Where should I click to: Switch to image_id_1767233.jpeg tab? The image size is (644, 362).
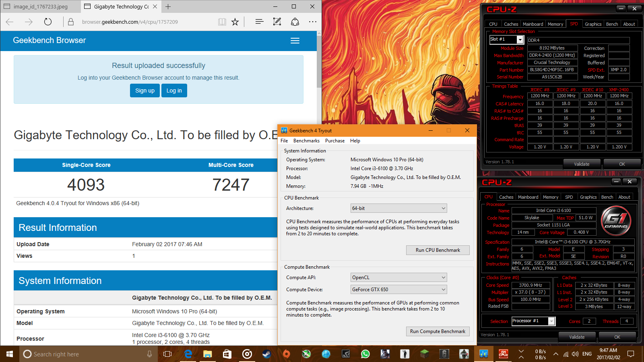(40, 6)
